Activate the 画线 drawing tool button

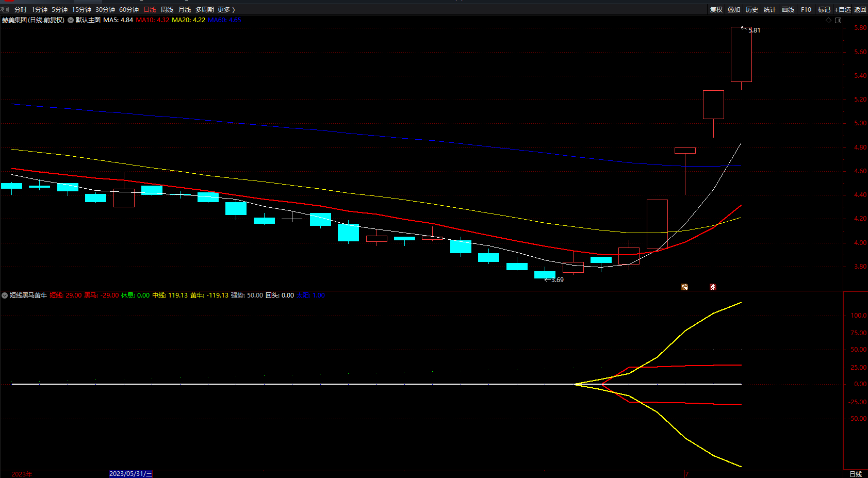pos(788,10)
